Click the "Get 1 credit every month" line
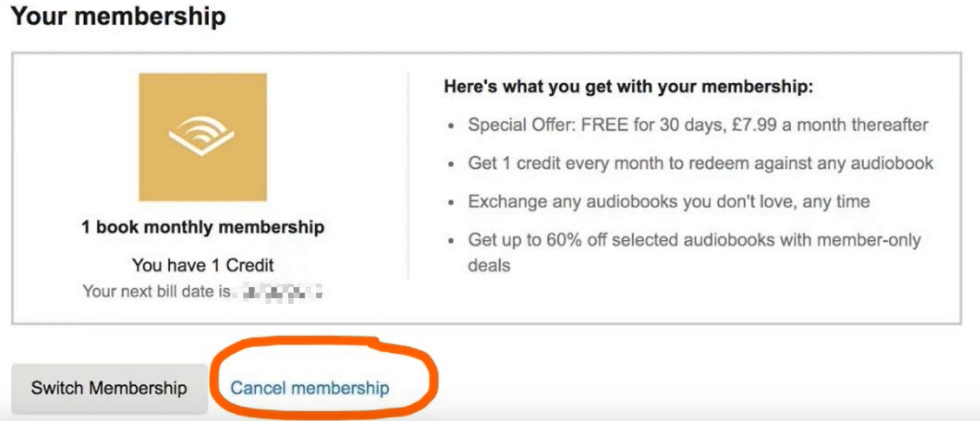 [x=701, y=164]
